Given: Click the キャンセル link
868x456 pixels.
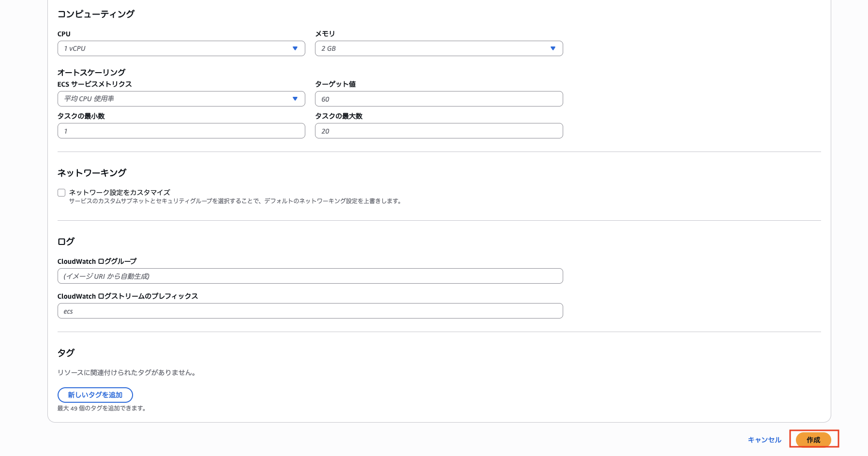Looking at the screenshot, I should pos(764,440).
